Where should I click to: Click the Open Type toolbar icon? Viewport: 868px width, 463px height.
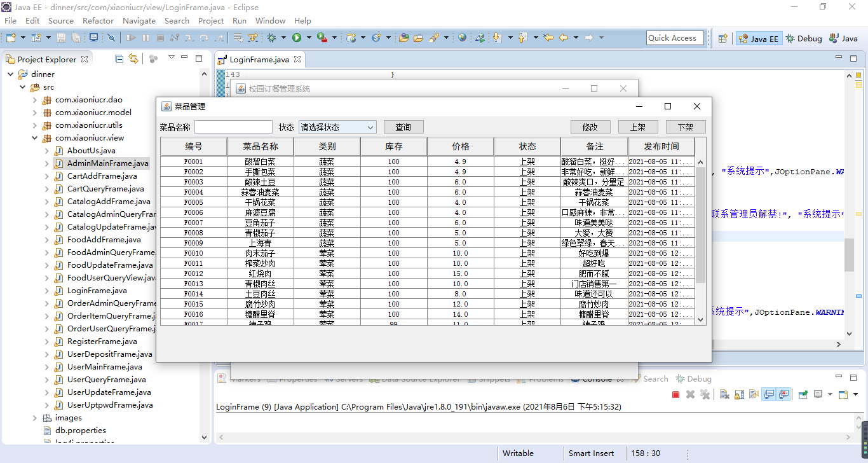pos(403,38)
